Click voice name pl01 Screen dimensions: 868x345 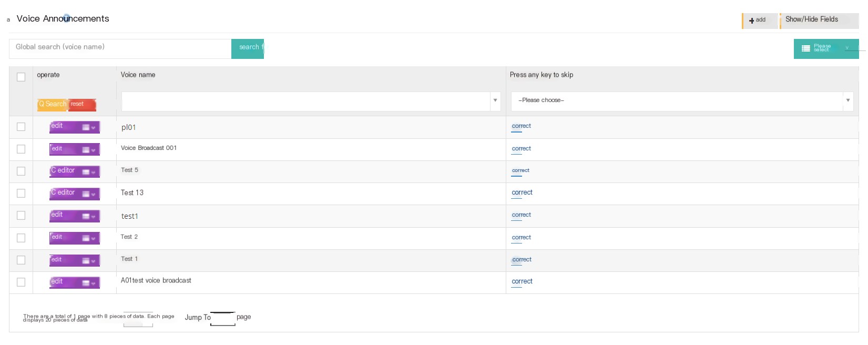128,127
